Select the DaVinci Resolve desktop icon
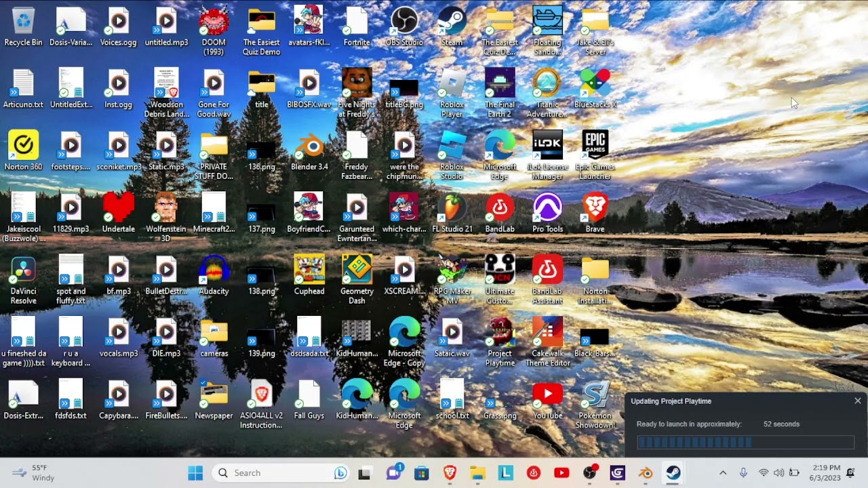The height and width of the screenshot is (488, 868). click(23, 281)
